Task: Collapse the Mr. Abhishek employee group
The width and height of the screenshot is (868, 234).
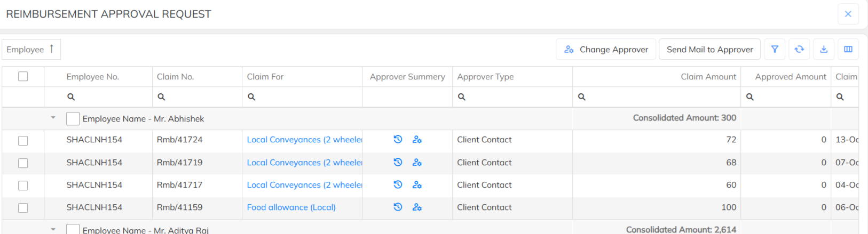Action: point(53,118)
